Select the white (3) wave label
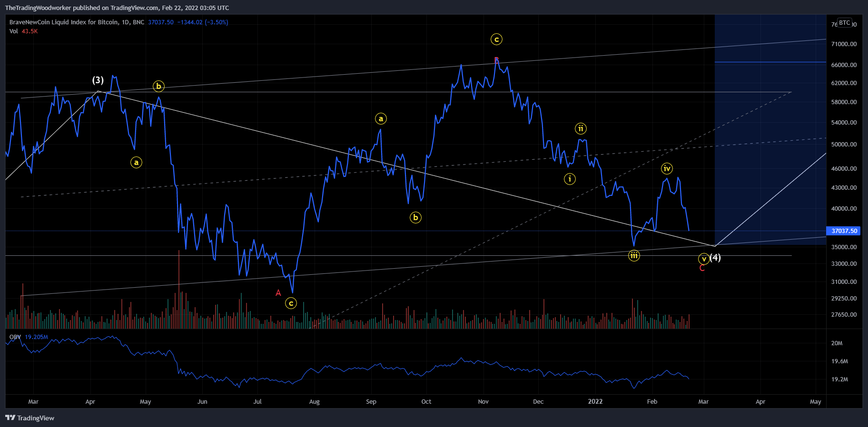Screen dimensions: 868x427 tap(98, 80)
